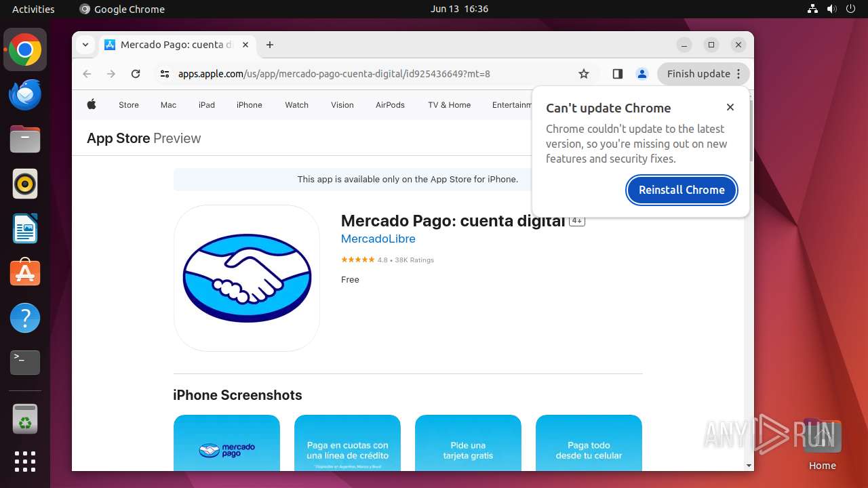Click the iPhone Screenshots heading

237,395
